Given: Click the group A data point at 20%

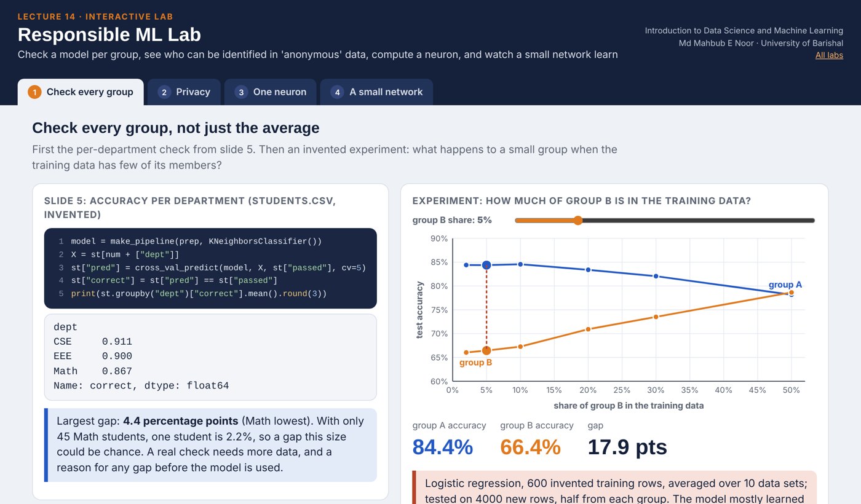Looking at the screenshot, I should pyautogui.click(x=588, y=270).
